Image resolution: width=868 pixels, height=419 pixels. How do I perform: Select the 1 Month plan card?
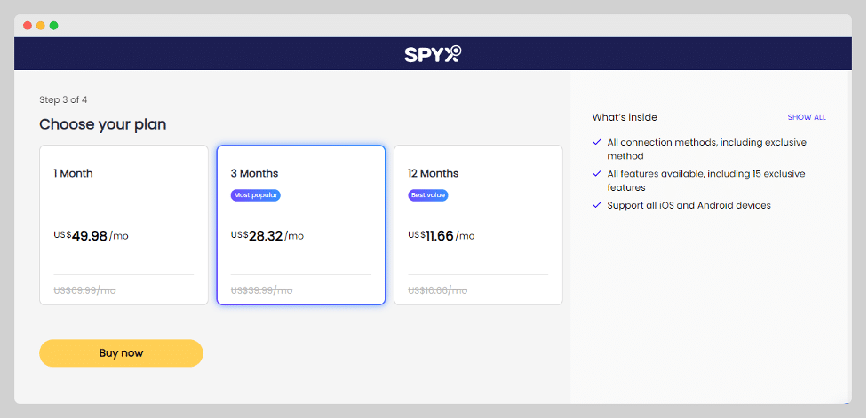(123, 225)
